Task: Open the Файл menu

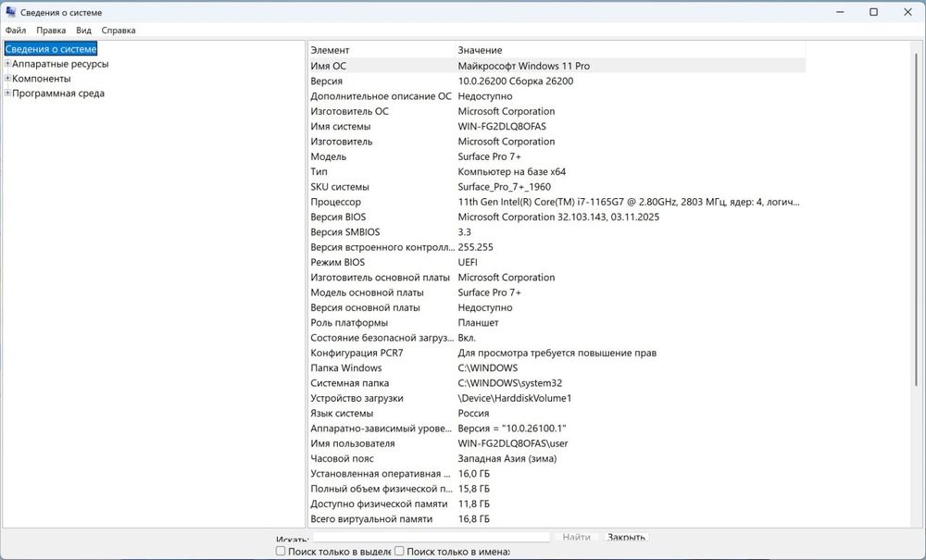Action: pyautogui.click(x=16, y=31)
